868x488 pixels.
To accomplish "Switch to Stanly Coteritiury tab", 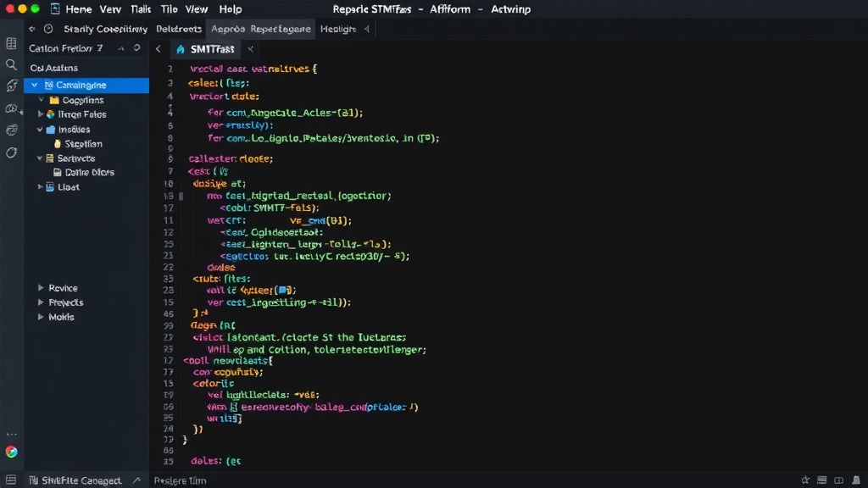I will [105, 29].
